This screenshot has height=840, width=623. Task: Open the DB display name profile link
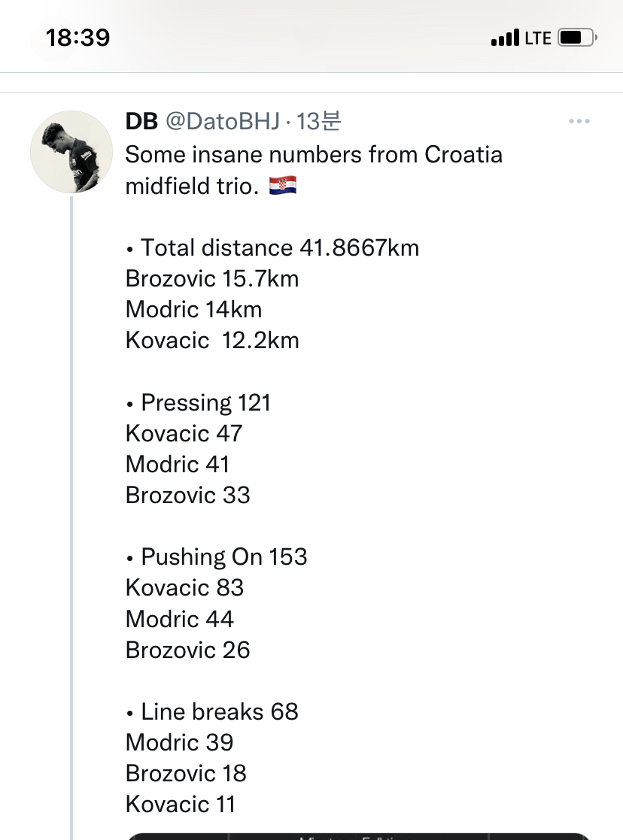tap(141, 121)
